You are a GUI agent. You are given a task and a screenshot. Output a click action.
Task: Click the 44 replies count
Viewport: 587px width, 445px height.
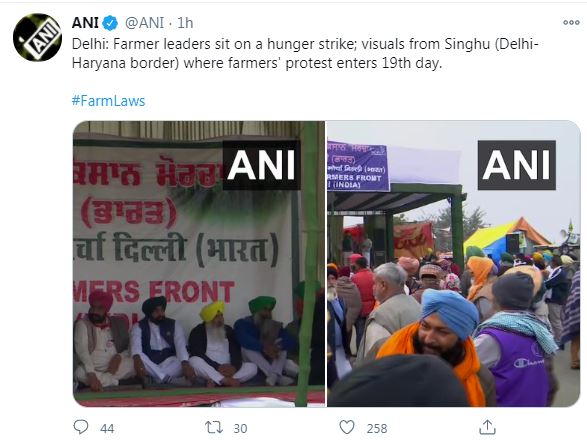pos(107,428)
